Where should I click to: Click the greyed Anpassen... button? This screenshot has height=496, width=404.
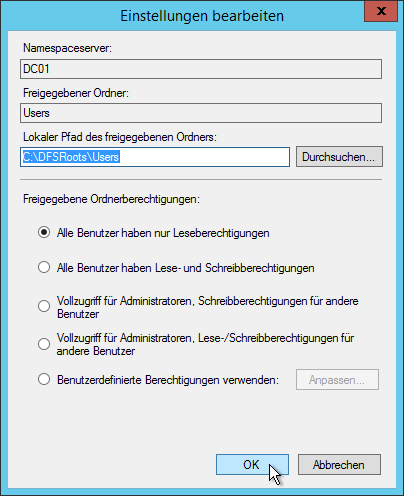337,379
